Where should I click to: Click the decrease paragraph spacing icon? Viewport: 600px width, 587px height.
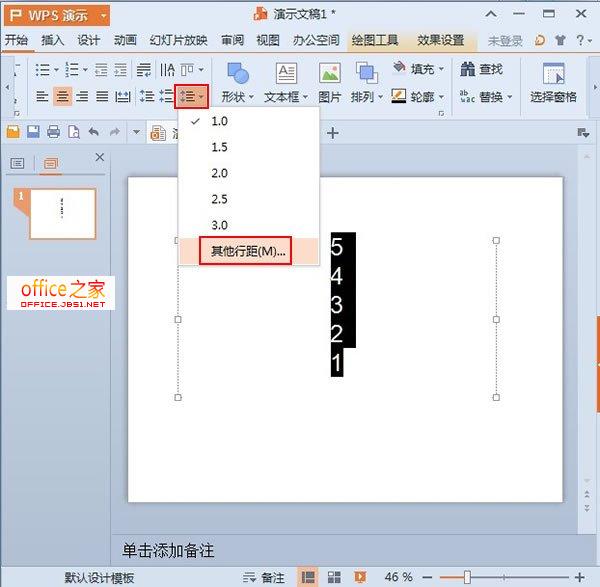(x=166, y=96)
